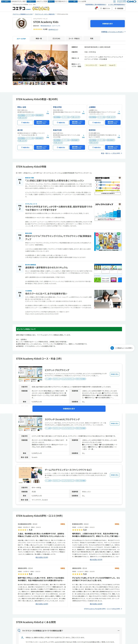Click the Viscuit material info tag
This screenshot has width=138, height=644.
tap(112, 65)
